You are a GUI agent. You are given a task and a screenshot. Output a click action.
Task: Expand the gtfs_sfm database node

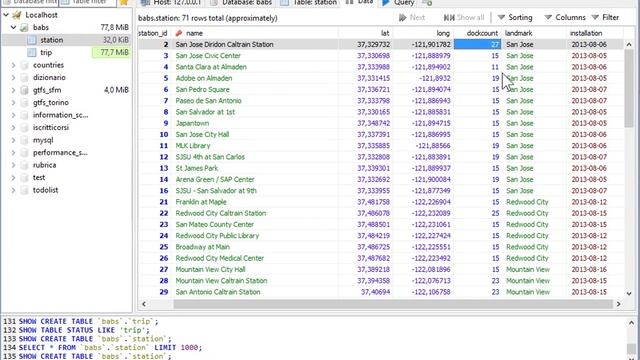click(13, 90)
